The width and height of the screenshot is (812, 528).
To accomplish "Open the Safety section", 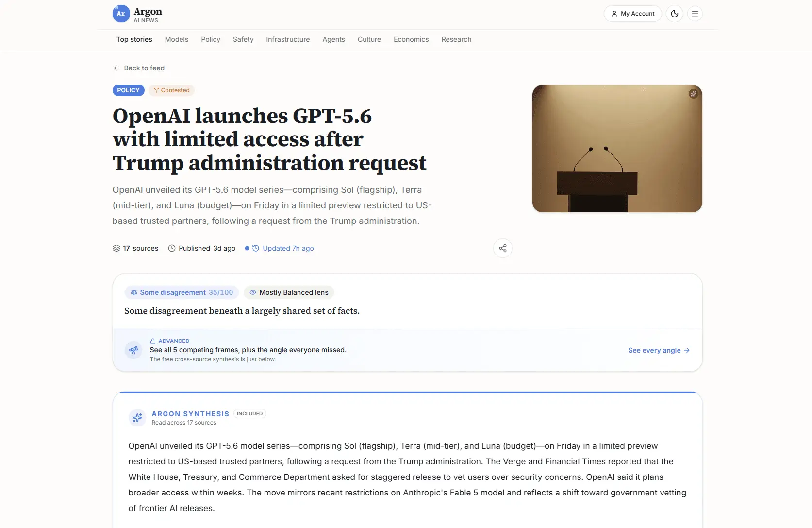I will coord(243,39).
